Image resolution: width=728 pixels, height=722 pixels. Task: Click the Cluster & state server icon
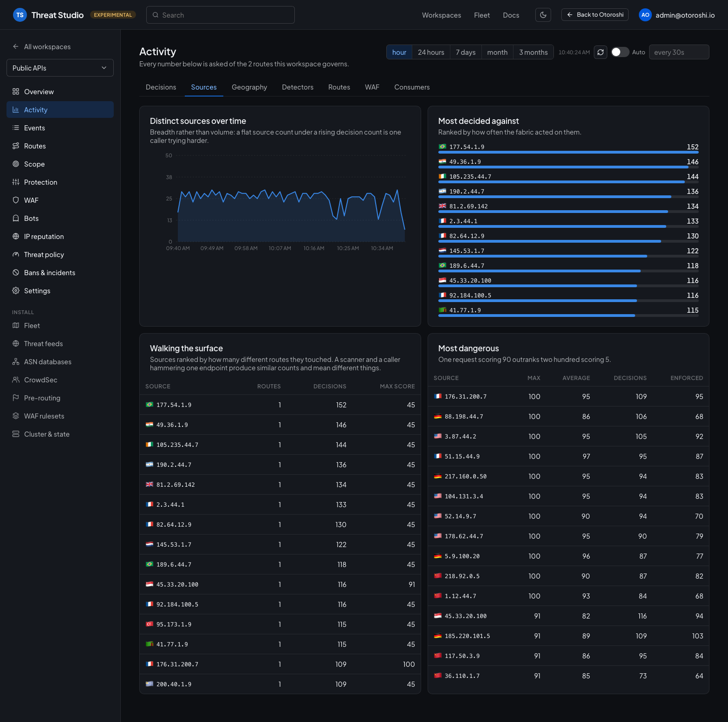click(x=16, y=434)
